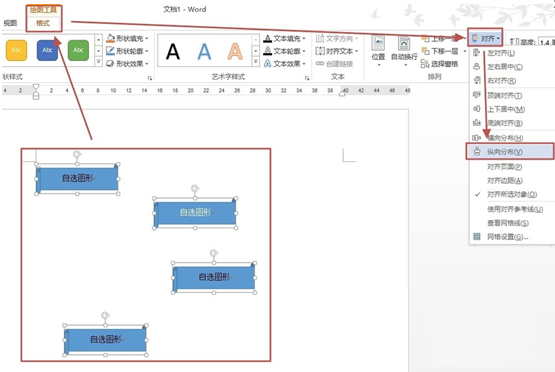The height and width of the screenshot is (372, 555).
Task: Switch to the 视图 ribbon tab
Action: pos(10,23)
